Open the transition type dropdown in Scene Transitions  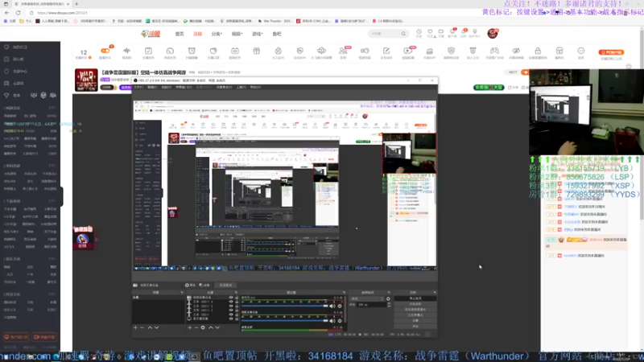(368, 298)
